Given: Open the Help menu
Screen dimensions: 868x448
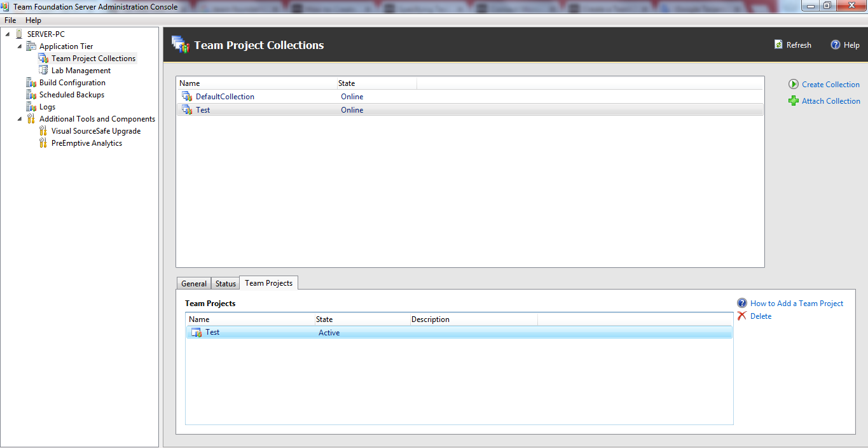Looking at the screenshot, I should point(33,20).
